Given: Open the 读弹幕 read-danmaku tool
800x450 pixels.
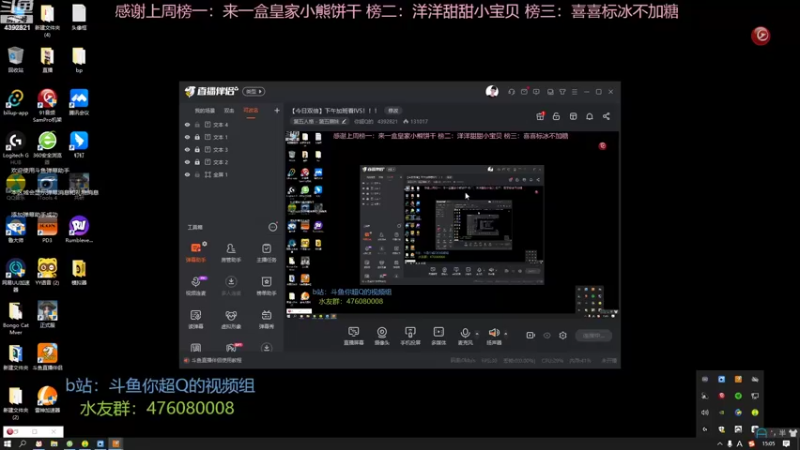Looking at the screenshot, I should click(x=195, y=319).
